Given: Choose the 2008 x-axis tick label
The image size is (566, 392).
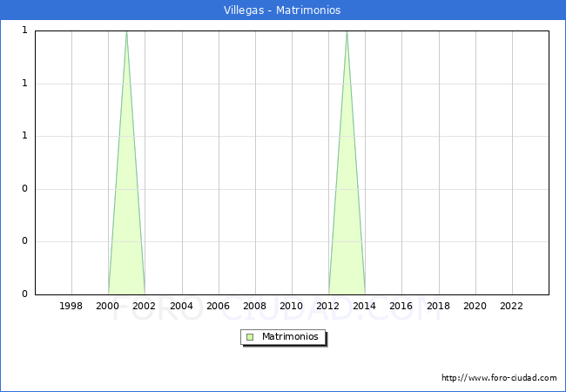Looking at the screenshot, I should point(254,306).
